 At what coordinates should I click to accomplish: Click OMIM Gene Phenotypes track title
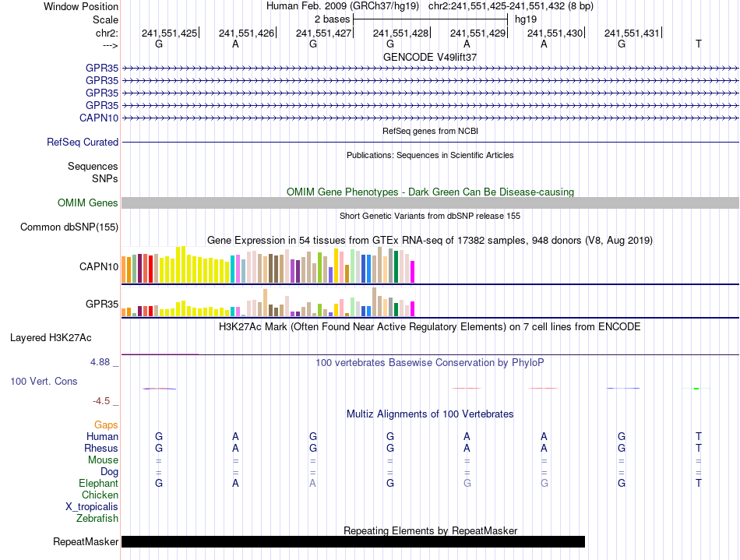[430, 192]
